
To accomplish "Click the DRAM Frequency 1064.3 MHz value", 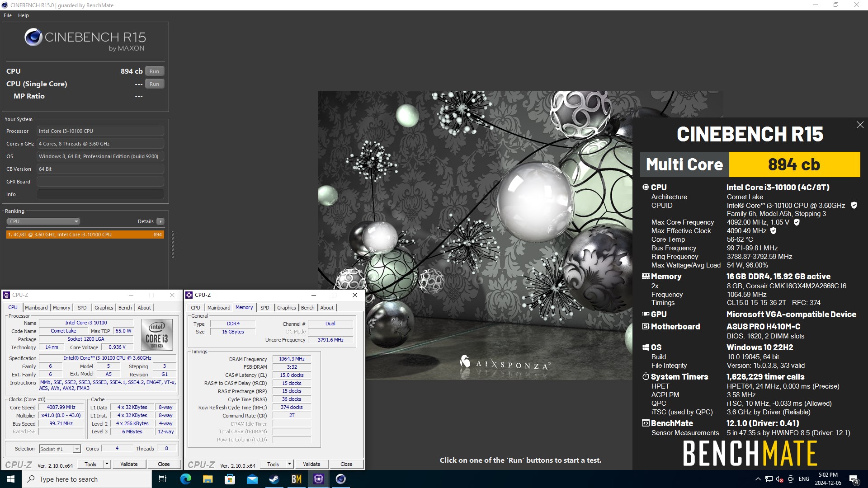I will point(292,359).
